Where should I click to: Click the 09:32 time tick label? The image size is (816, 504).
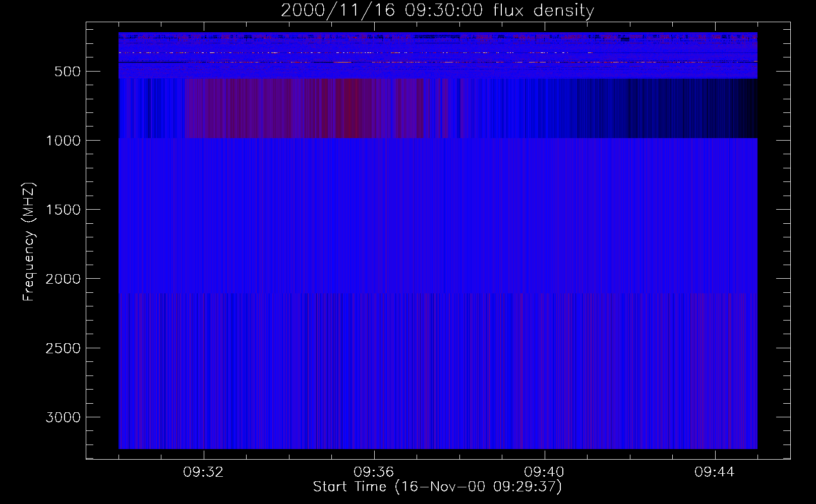(203, 472)
